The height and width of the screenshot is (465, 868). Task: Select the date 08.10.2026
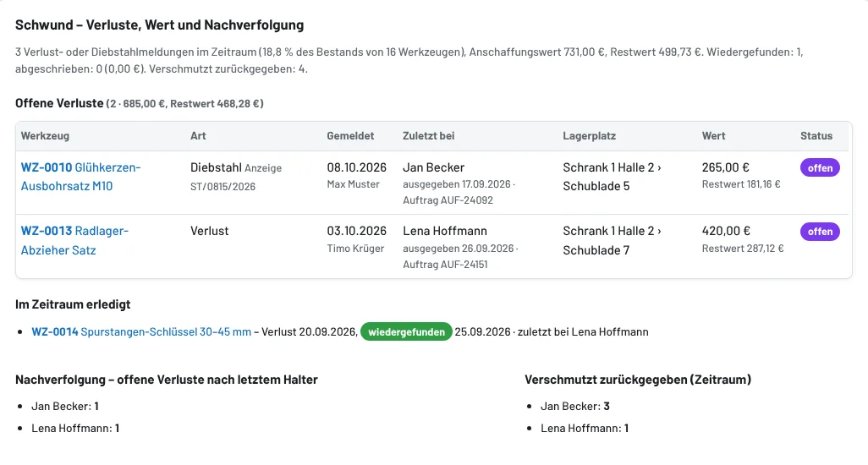click(356, 167)
